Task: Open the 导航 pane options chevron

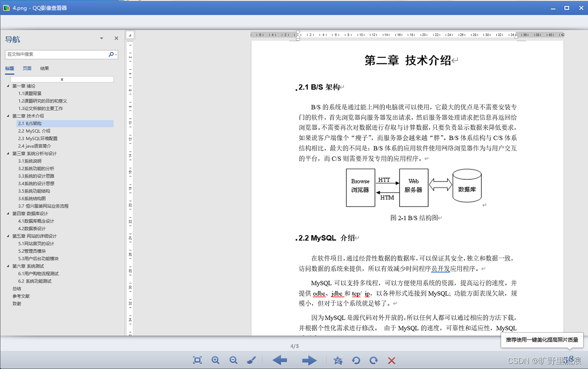Action: (x=101, y=38)
